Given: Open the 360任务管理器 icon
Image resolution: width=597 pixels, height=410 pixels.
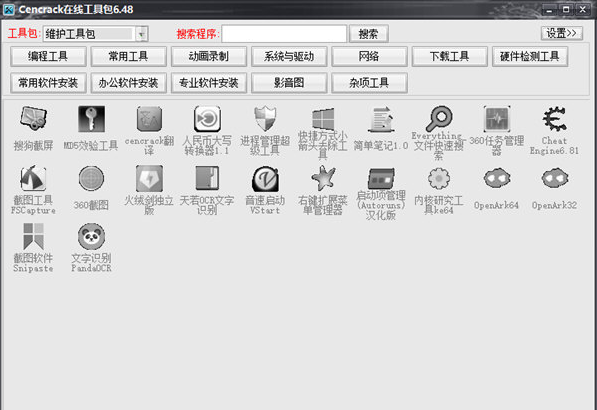Looking at the screenshot, I should point(496,118).
